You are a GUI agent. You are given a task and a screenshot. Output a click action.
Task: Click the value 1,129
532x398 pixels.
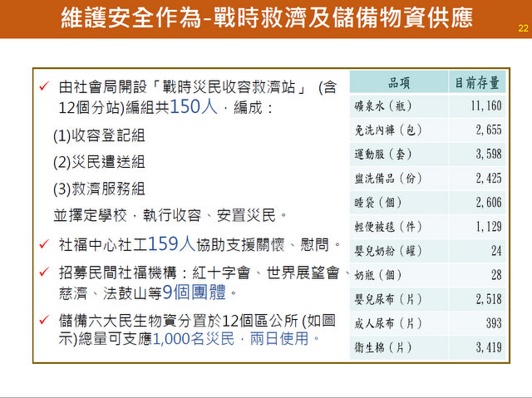(x=489, y=227)
